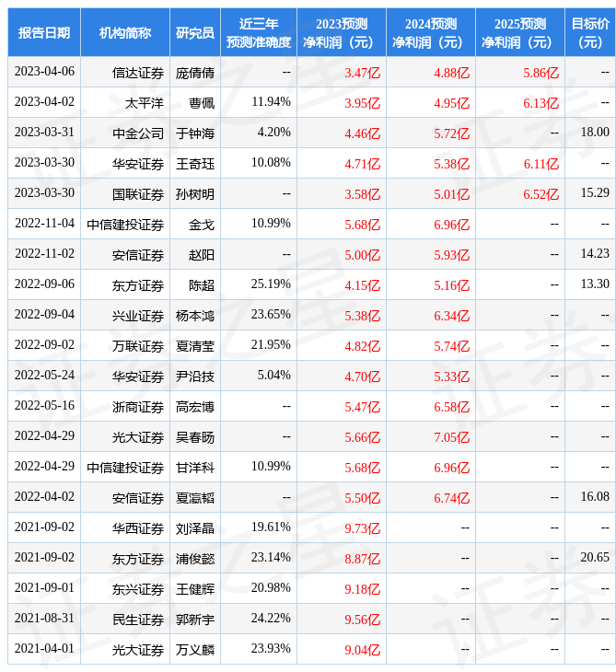616x672 pixels.
Task: Click researcher 万义麟 in the last row
Action: point(195,649)
